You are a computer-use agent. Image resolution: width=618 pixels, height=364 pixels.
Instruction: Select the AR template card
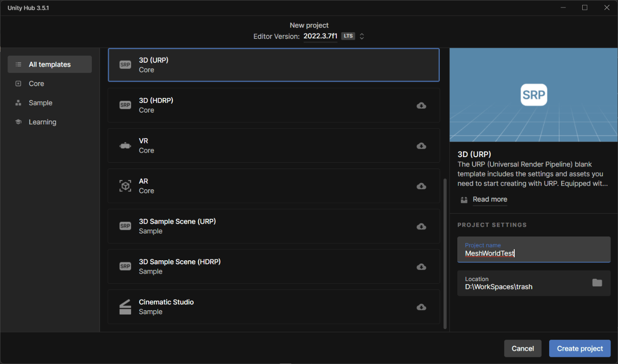274,186
